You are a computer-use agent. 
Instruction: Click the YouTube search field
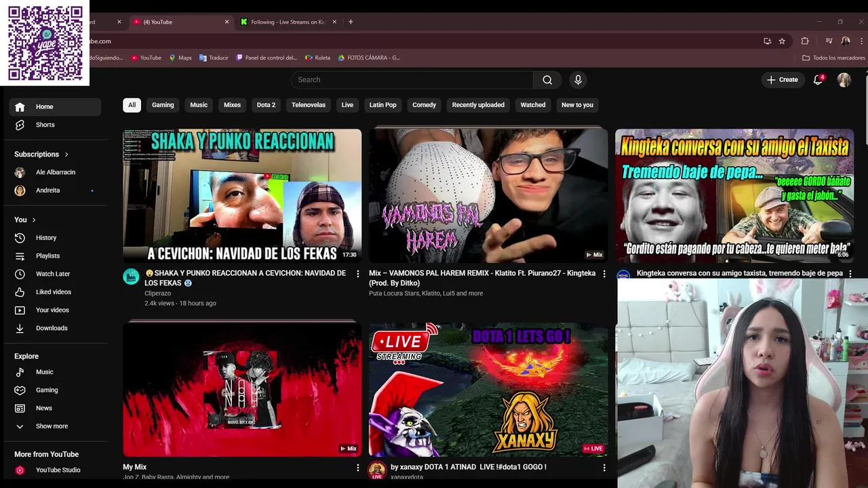click(x=412, y=80)
